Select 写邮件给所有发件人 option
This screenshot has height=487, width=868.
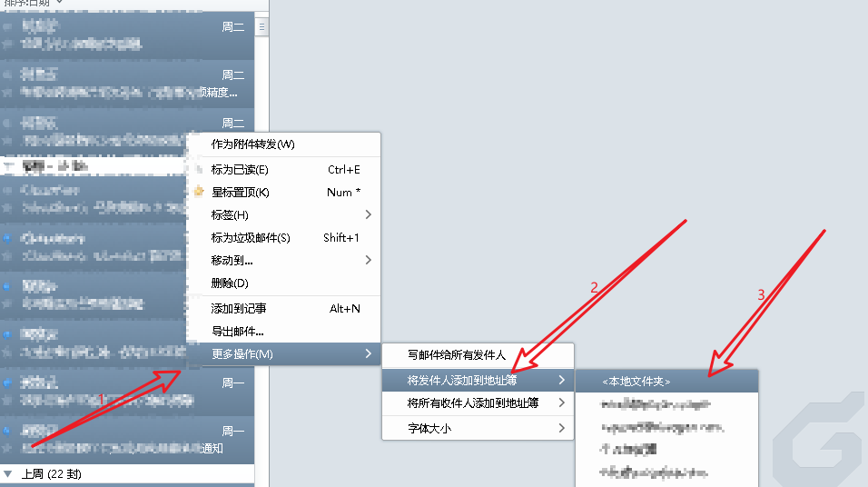(457, 355)
